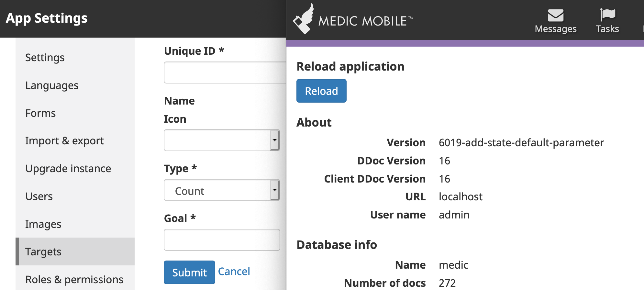Open Messages via the envelope icon

pyautogui.click(x=556, y=15)
